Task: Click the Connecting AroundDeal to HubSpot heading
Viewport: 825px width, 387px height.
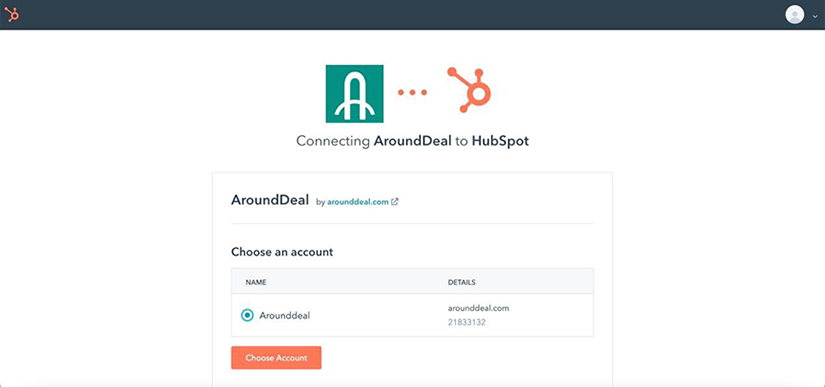Action: click(412, 141)
